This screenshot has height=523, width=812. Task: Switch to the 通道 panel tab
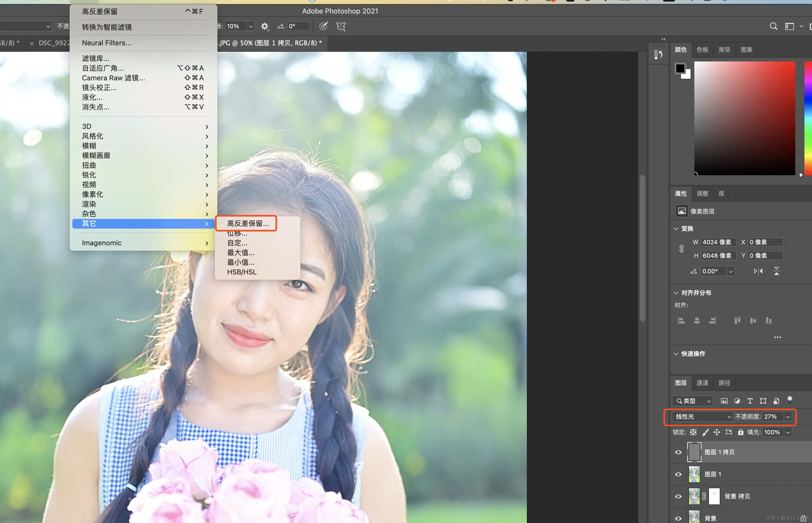click(702, 383)
